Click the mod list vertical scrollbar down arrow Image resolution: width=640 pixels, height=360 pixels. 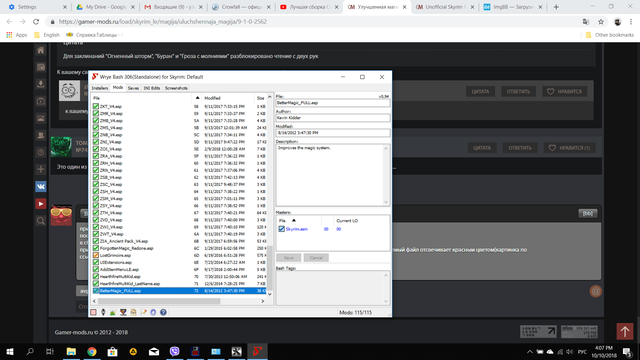269,294
